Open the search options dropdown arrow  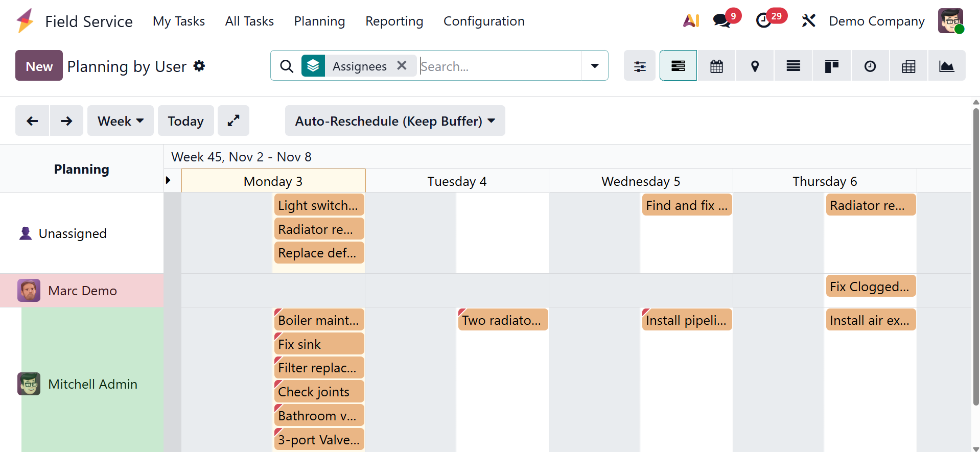pyautogui.click(x=594, y=66)
